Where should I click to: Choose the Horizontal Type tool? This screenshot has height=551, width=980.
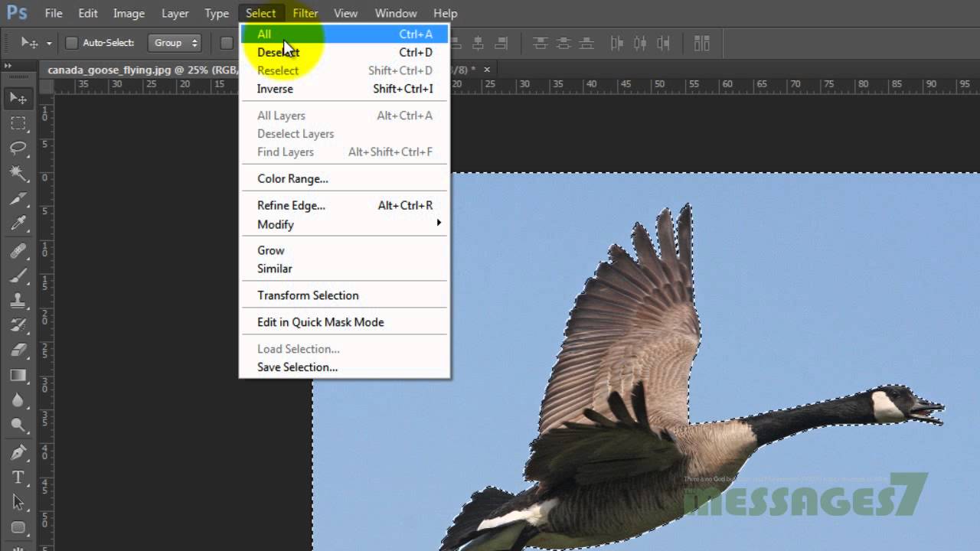[18, 478]
